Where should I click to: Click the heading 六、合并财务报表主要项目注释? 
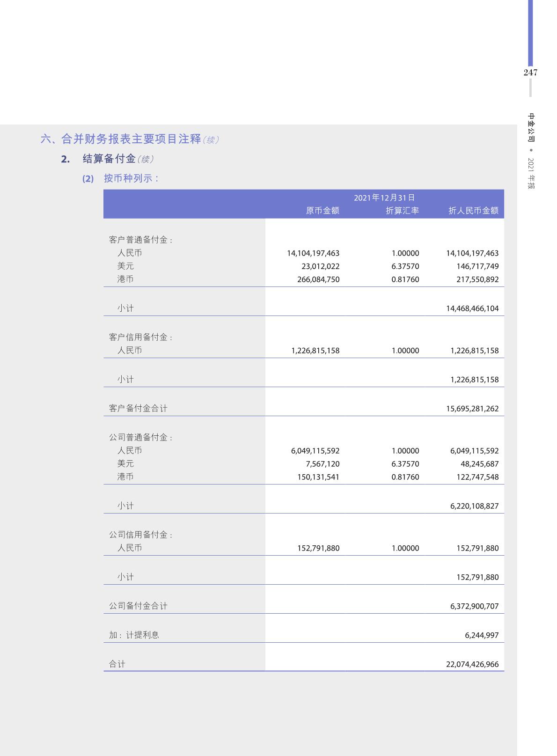pos(121,139)
